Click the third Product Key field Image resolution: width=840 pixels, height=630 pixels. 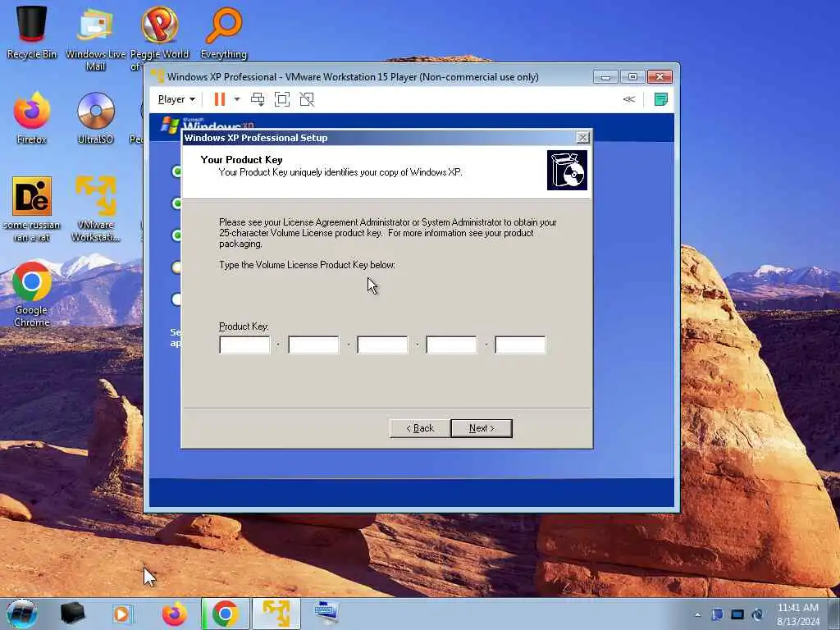point(382,345)
